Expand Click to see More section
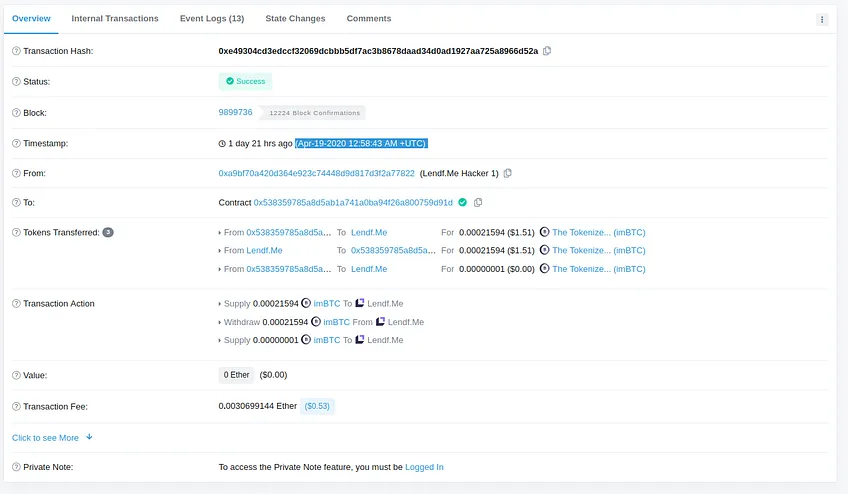The height and width of the screenshot is (494, 848). 52,437
